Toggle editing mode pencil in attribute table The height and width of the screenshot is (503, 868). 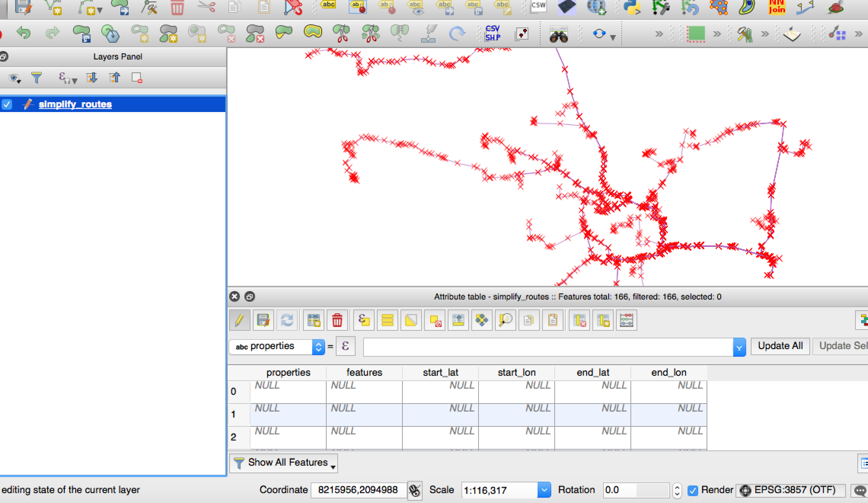coord(239,320)
